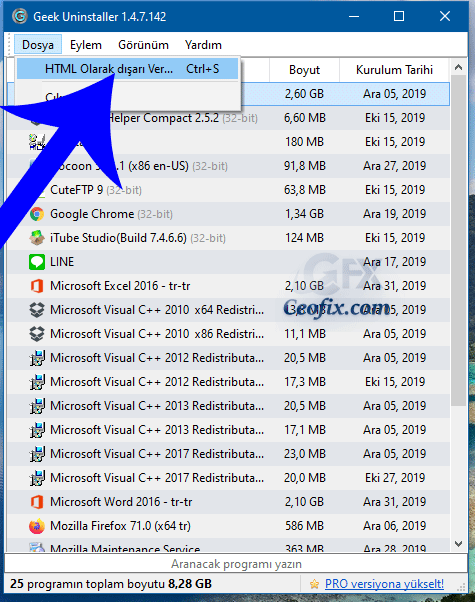Click the 180 MB size cell
The width and height of the screenshot is (475, 602).
(304, 142)
